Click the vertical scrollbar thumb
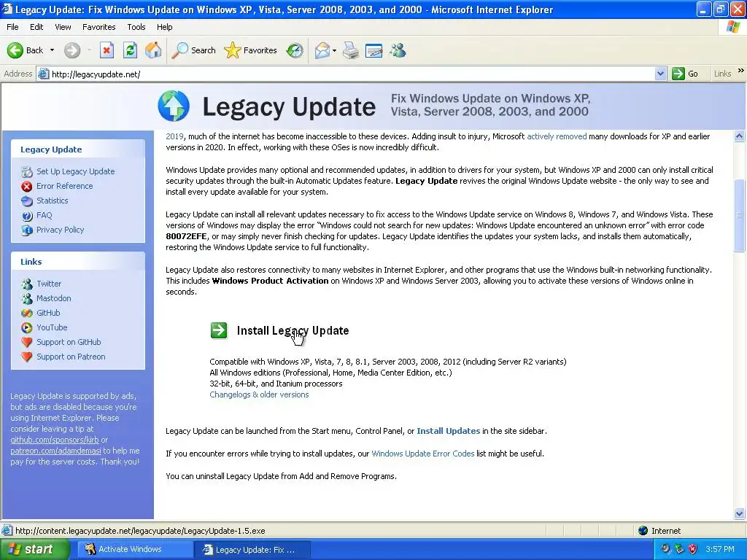747x560 pixels. coord(740,216)
